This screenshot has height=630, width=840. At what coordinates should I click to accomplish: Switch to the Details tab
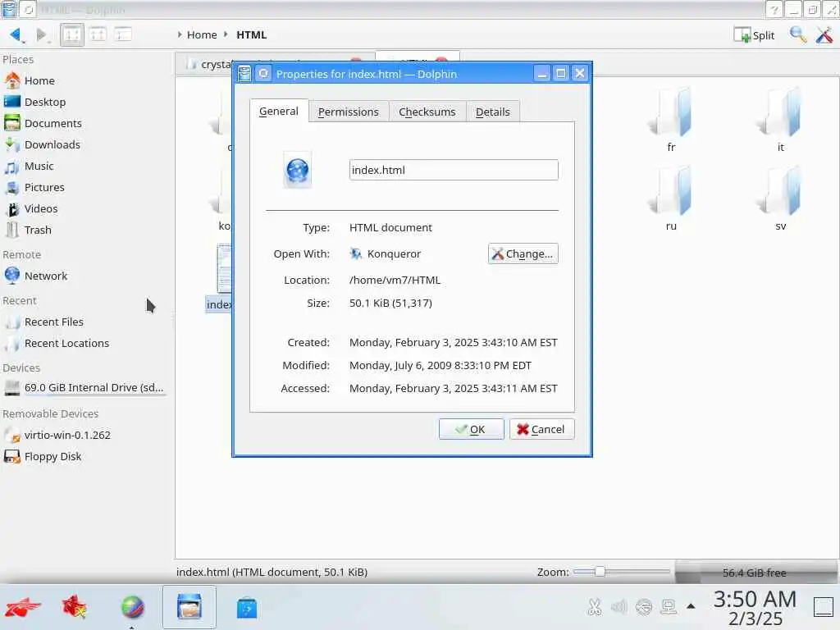(492, 112)
